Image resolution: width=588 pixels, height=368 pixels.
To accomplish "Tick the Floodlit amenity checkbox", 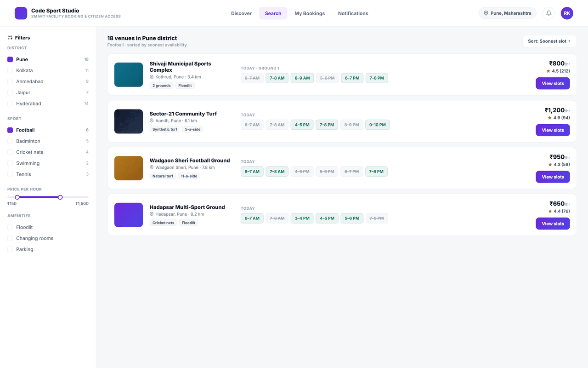I will point(10,227).
